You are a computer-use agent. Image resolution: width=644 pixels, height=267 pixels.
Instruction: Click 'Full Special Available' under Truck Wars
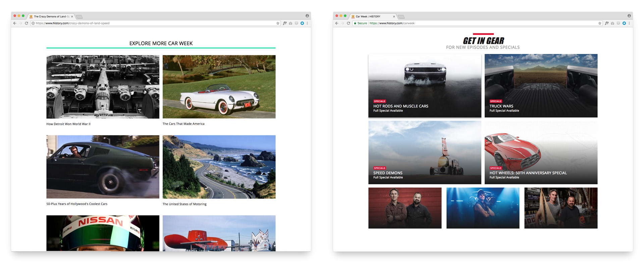click(x=504, y=111)
